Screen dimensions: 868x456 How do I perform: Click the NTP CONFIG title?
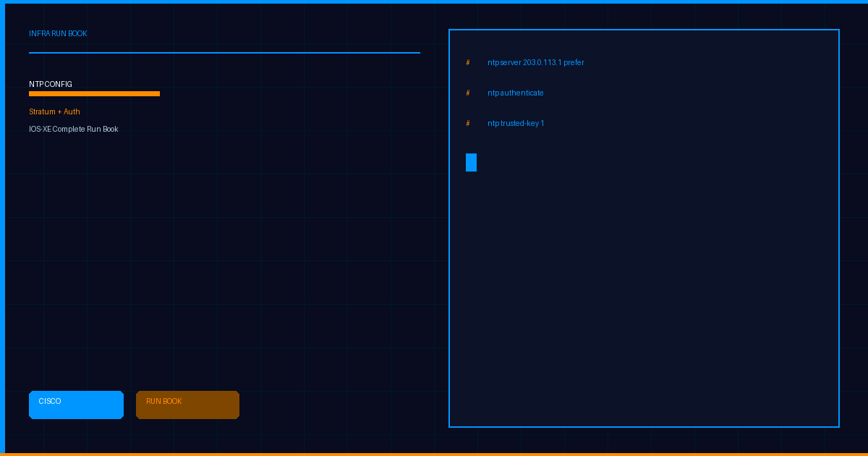51,85
